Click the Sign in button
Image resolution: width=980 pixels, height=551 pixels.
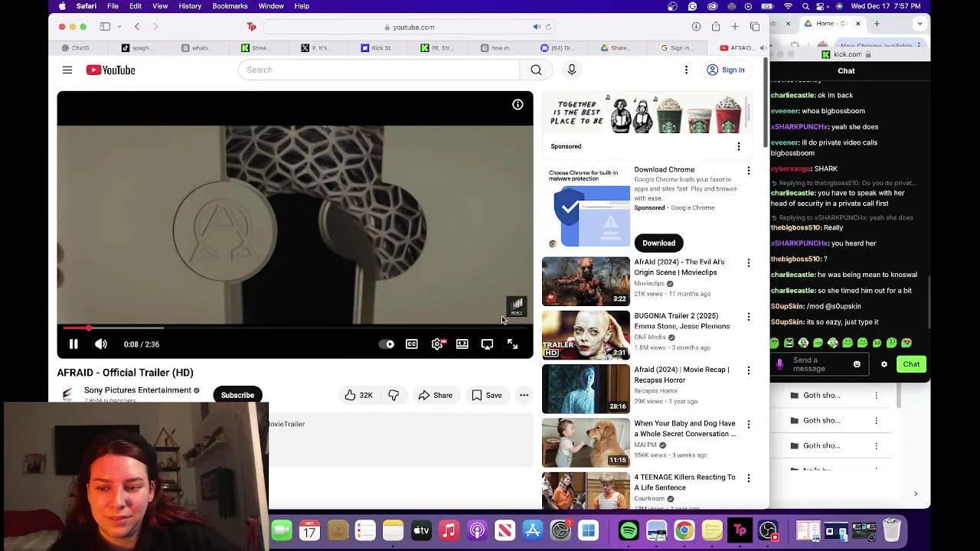coord(725,70)
